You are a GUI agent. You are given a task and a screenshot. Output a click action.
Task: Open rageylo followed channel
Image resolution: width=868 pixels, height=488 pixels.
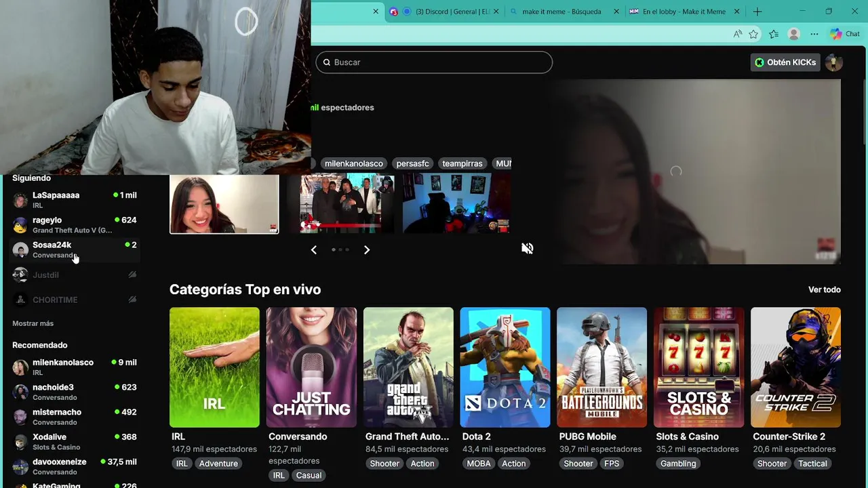75,225
